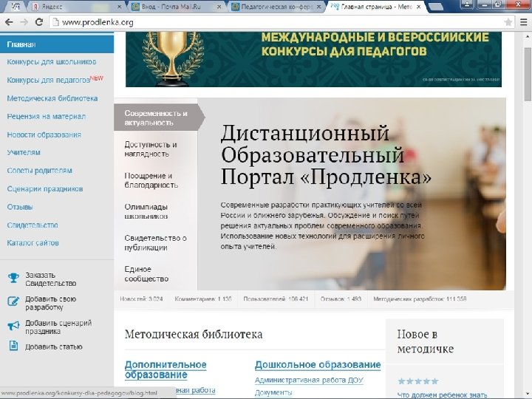Click the Добавить свою разработку link
The height and width of the screenshot is (399, 532).
point(50,303)
